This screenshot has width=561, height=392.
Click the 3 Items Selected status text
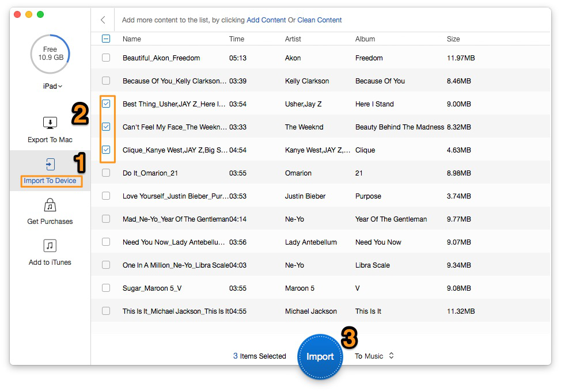coord(259,356)
